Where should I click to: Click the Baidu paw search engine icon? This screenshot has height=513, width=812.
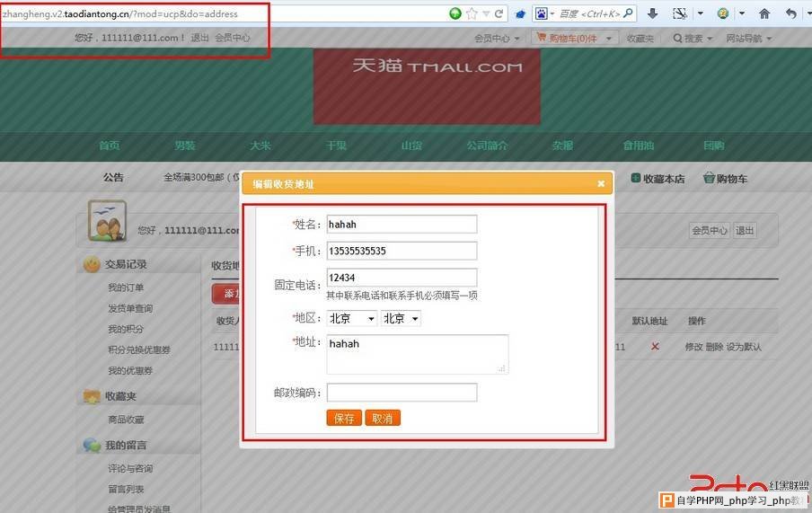(x=541, y=13)
